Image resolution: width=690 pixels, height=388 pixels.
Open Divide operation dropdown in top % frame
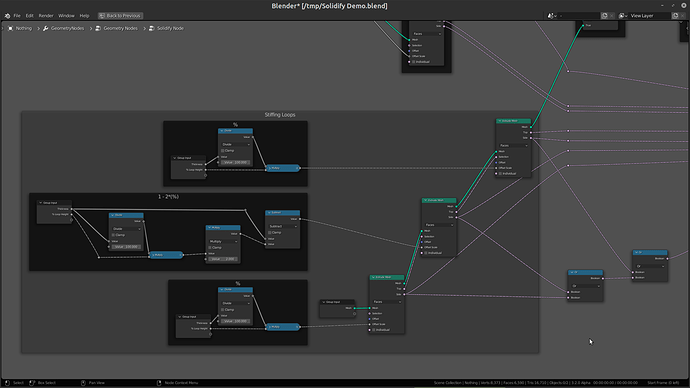(x=236, y=144)
